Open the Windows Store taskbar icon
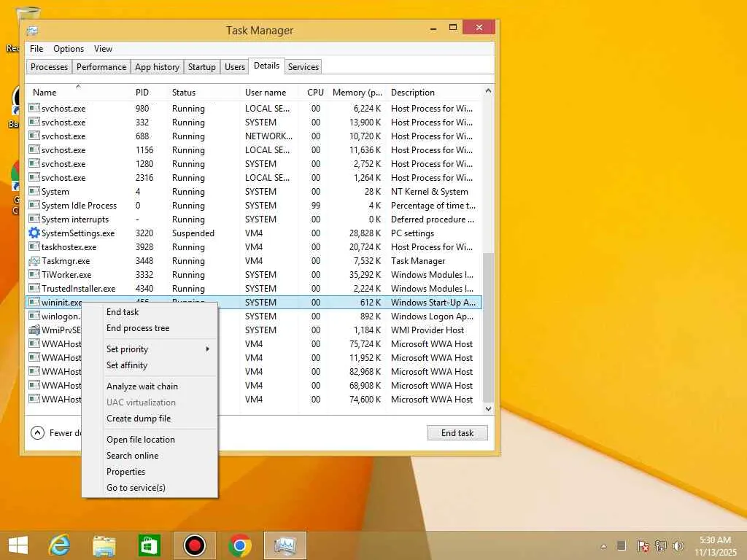 coord(149,545)
